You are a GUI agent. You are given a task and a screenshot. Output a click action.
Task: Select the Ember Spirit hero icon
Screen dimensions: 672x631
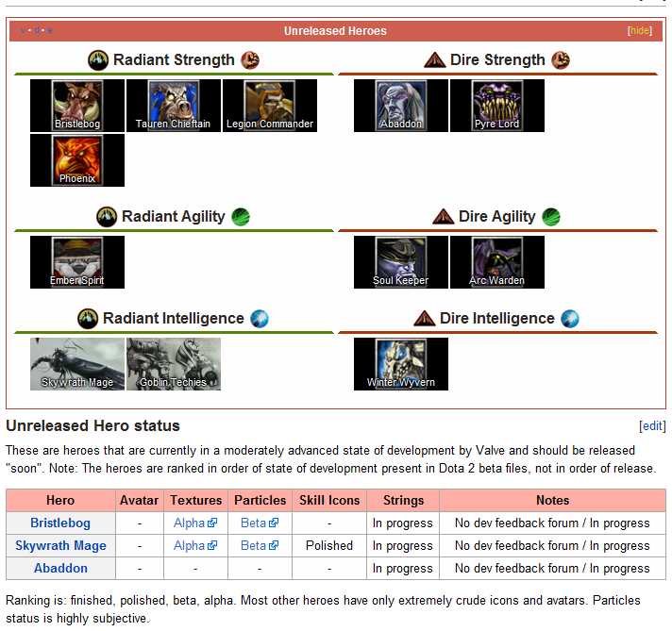click(x=77, y=261)
